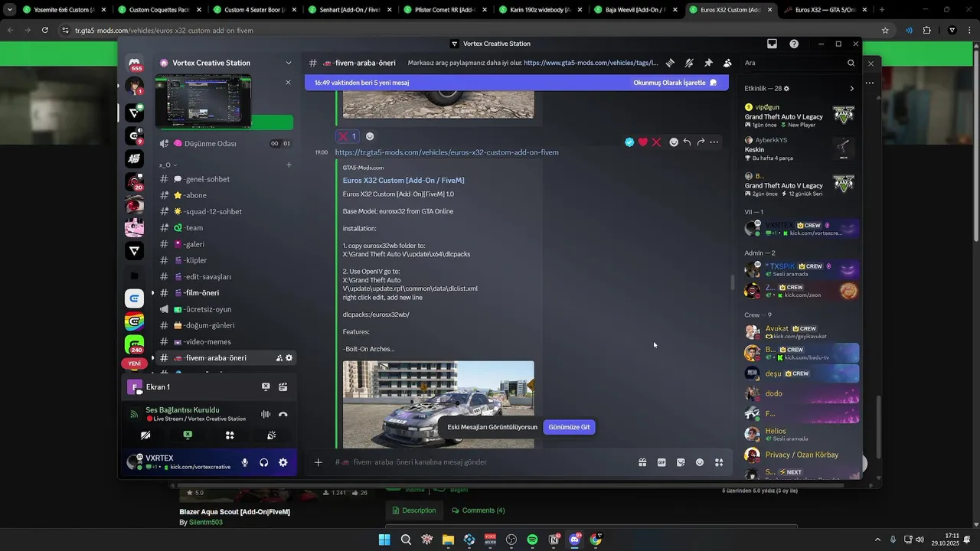Image resolution: width=980 pixels, height=551 pixels.
Task: Start an activity using shapes icon
Action: click(230, 435)
